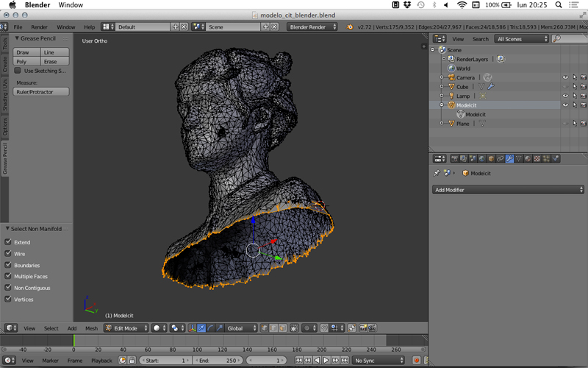Toggle the Extend checkbox
The width and height of the screenshot is (588, 368).
pos(8,242)
